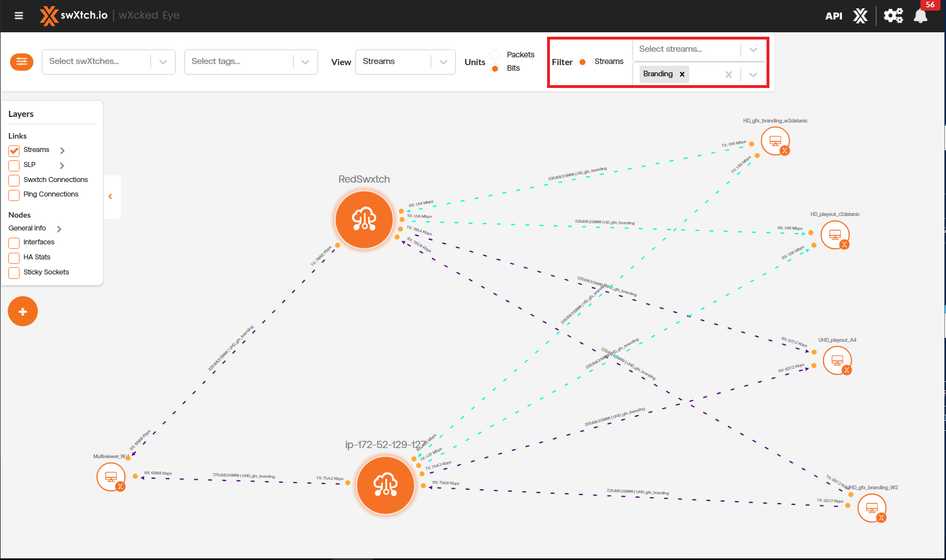The image size is (946, 560).
Task: Select the Packets units radio button
Action: pyautogui.click(x=495, y=55)
